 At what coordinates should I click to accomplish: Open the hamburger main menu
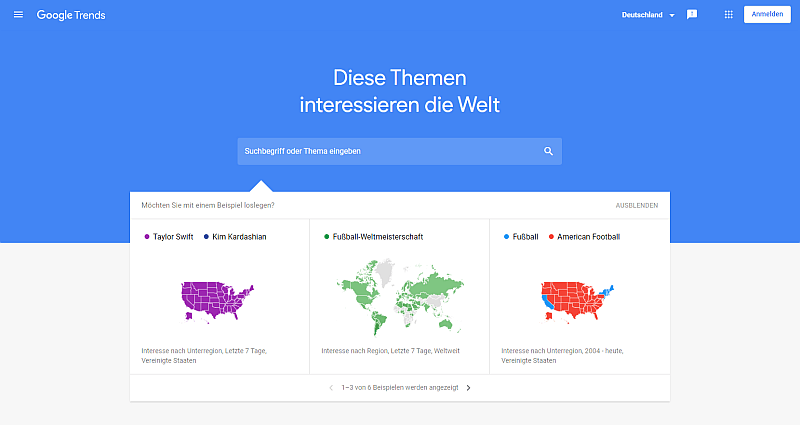[18, 15]
